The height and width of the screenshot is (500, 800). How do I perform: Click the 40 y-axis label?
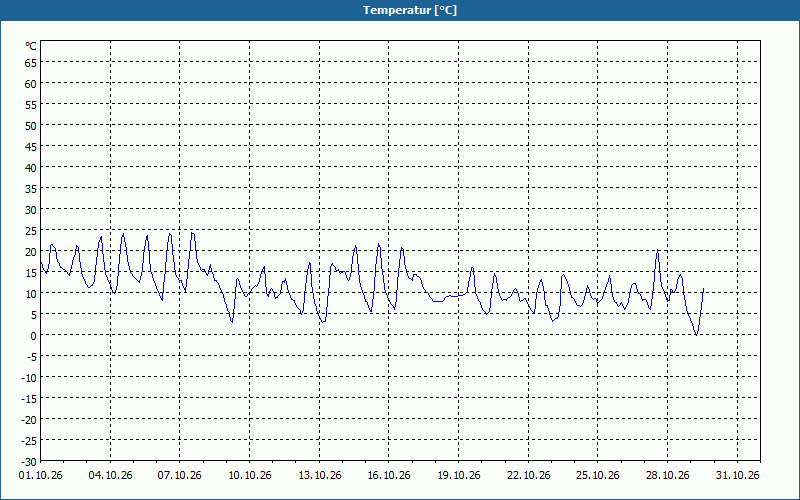31,167
